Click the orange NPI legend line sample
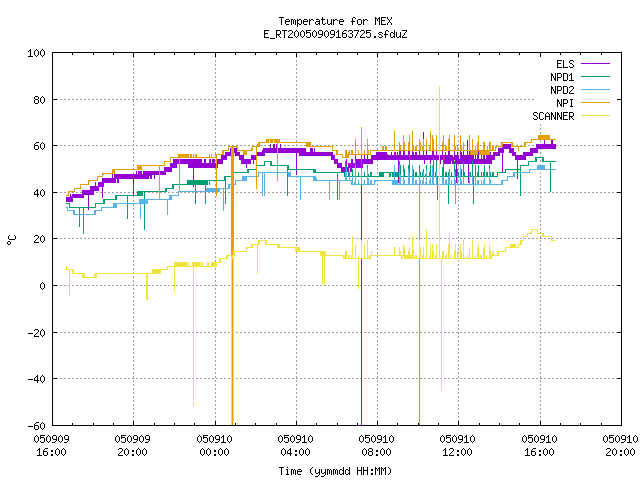The height and width of the screenshot is (480, 640). click(595, 102)
